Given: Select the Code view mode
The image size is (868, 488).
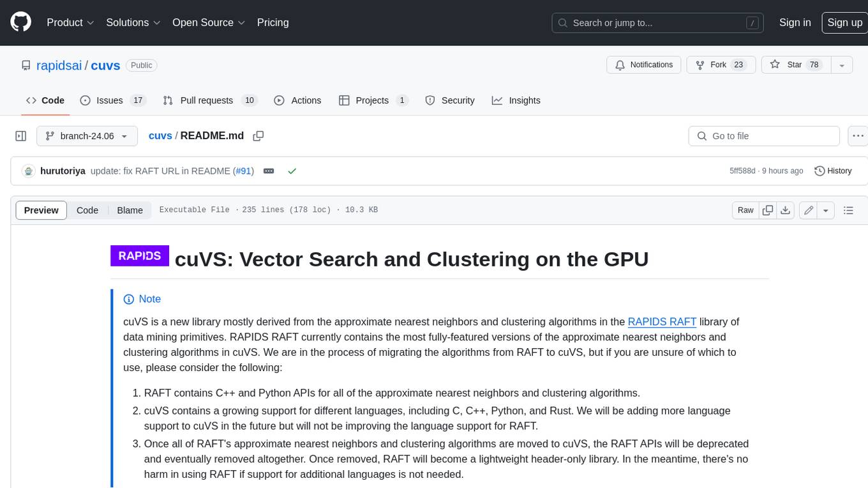Looking at the screenshot, I should coord(87,210).
